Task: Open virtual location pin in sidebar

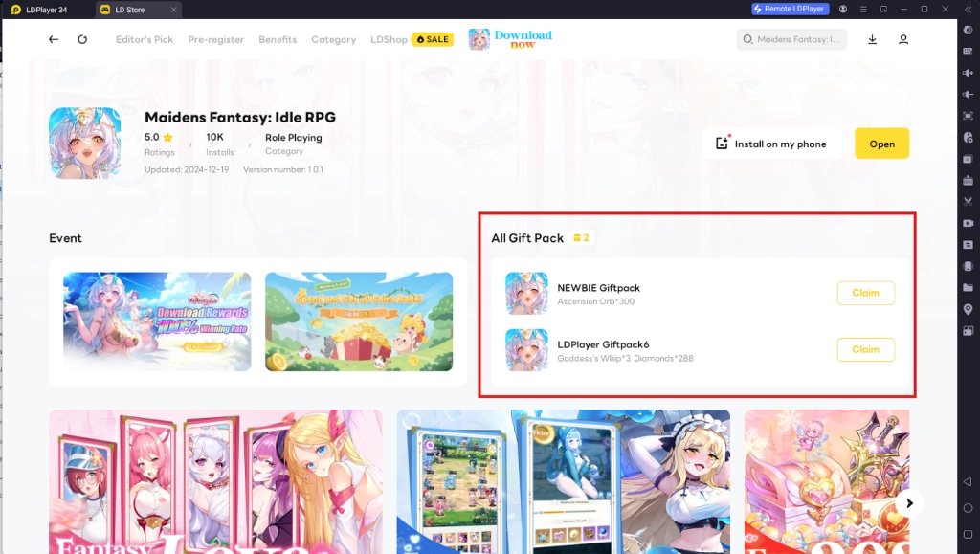Action: pos(969,309)
